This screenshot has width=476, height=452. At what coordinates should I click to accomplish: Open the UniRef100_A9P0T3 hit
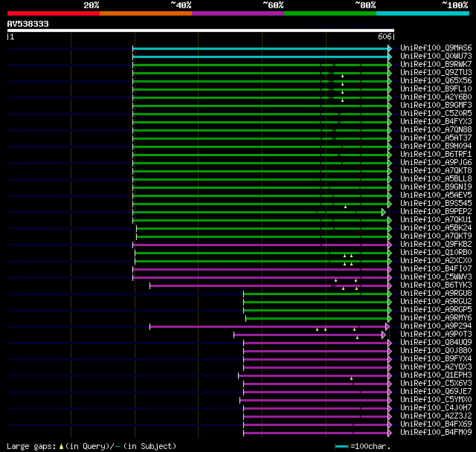[x=436, y=335]
